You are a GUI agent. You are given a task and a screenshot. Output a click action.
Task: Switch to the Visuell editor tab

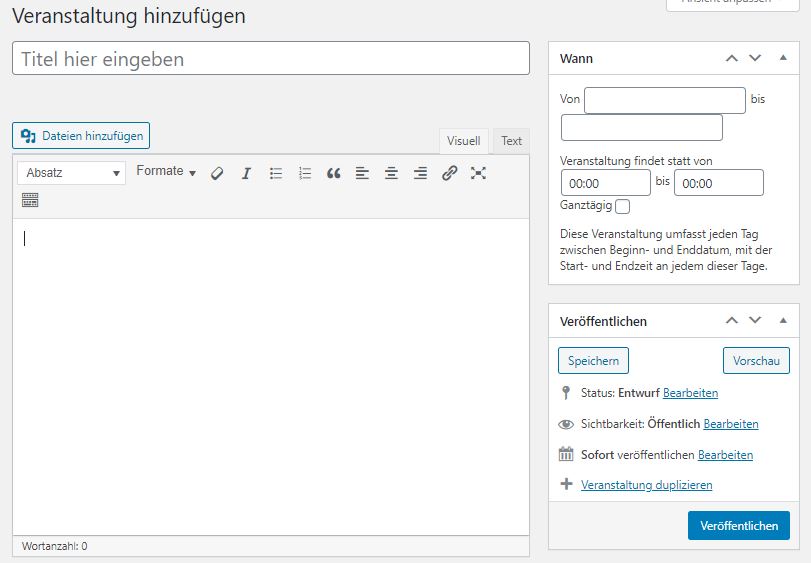[x=463, y=141]
